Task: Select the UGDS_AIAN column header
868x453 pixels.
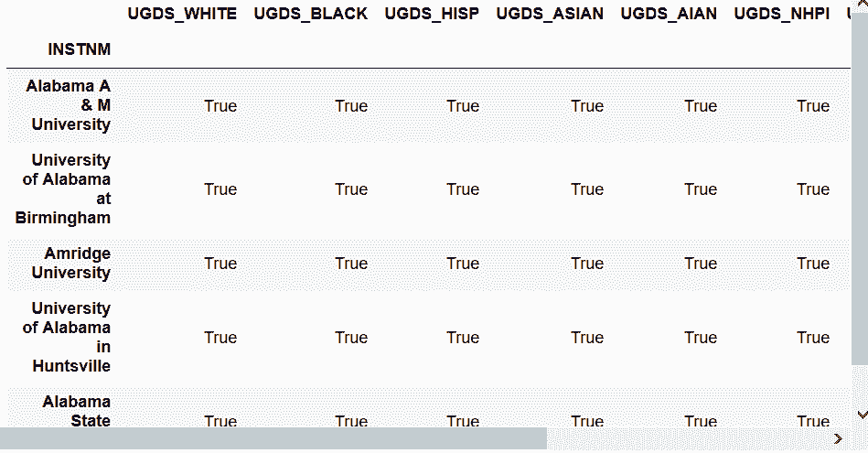Action: tap(669, 14)
